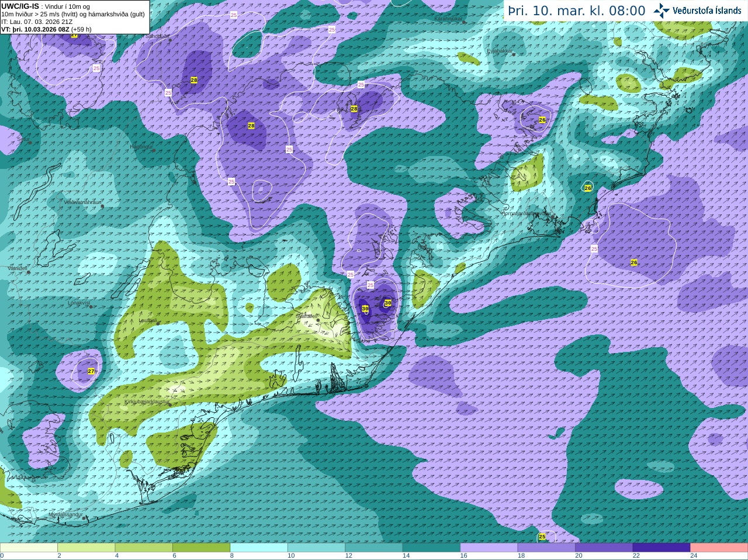This screenshot has width=748, height=560.
Task: Click the Kárahnjúkar station label
Action: click(x=448, y=19)
